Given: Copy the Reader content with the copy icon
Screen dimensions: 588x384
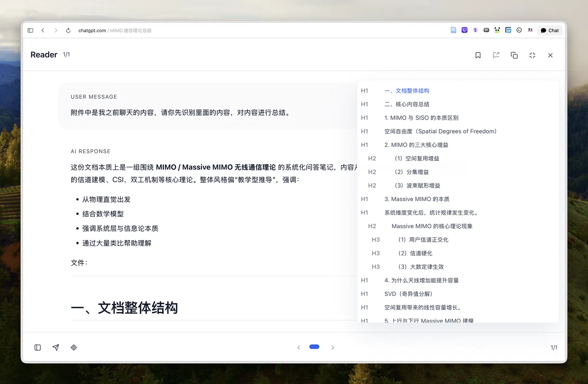Looking at the screenshot, I should pos(514,55).
